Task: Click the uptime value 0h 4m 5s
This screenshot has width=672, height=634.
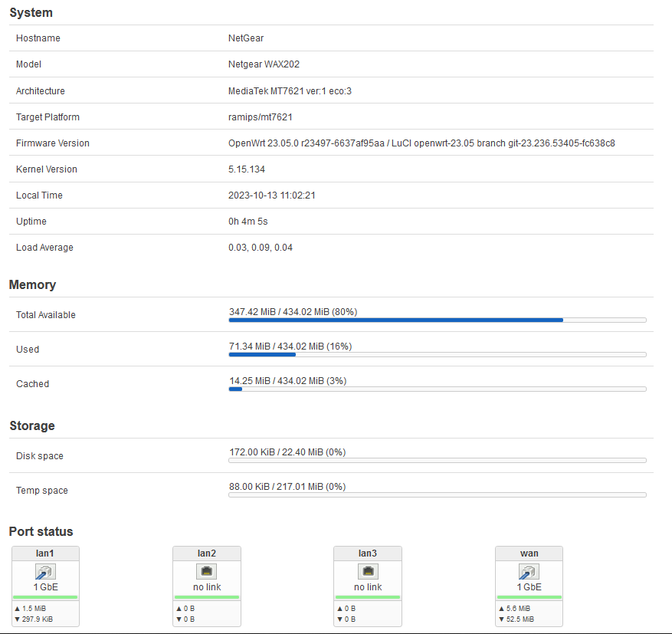Action: point(248,222)
